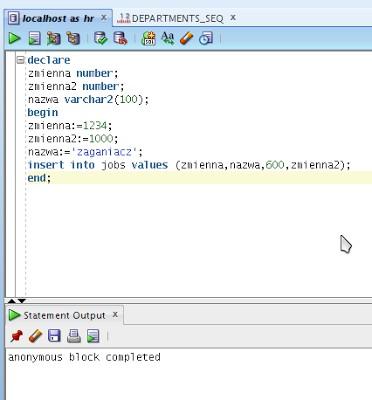Click the 'insert into jobs values' statement

pos(189,165)
